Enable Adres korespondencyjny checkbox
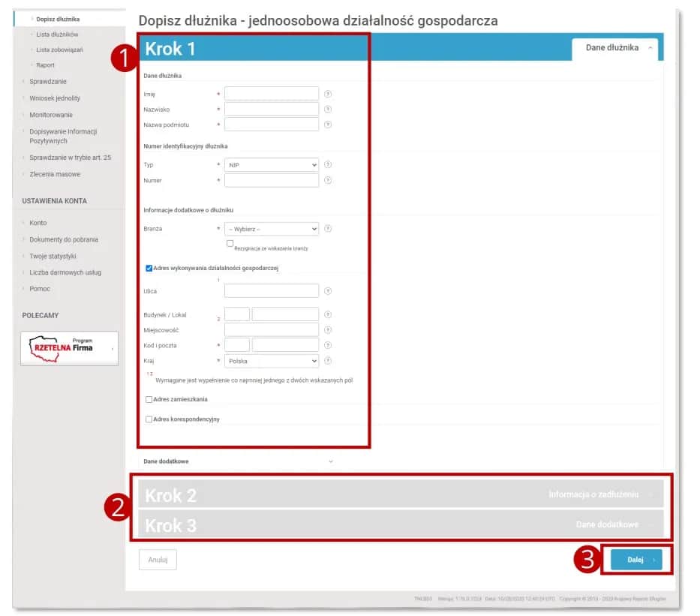The image size is (700, 616). 149,419
